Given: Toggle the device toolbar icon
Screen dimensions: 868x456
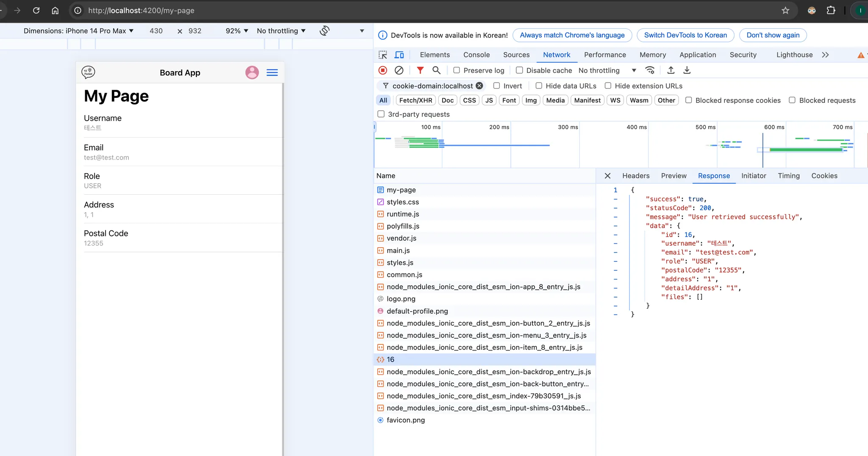Looking at the screenshot, I should click(399, 55).
